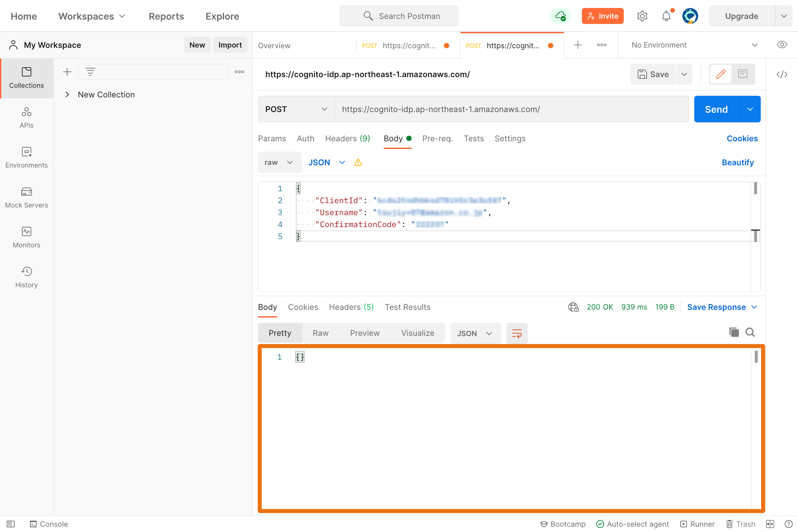Image resolution: width=798 pixels, height=532 pixels.
Task: Select the Preview response view
Action: pos(365,333)
